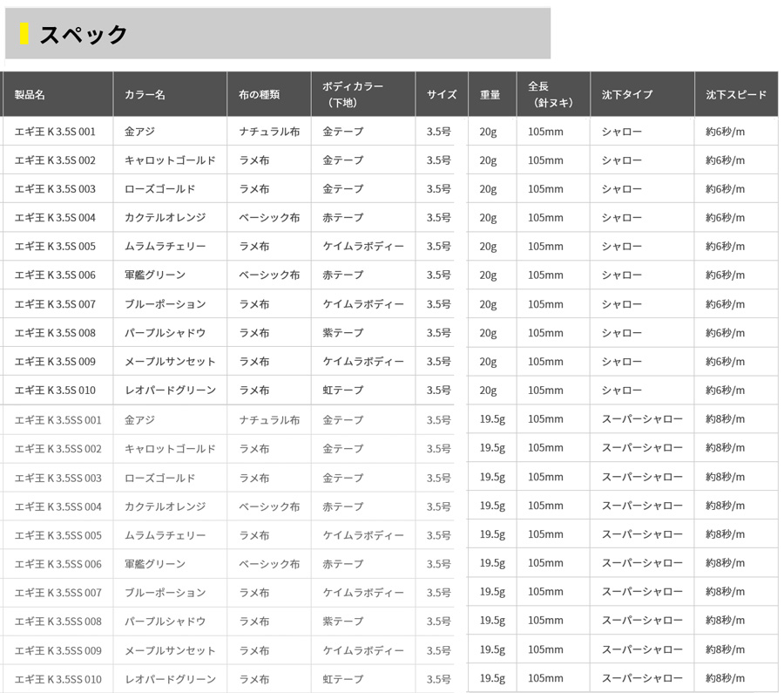Click 約8秒/m in the K 3.5SS 005 row
Viewport: 784px width, 693px height.
[725, 533]
